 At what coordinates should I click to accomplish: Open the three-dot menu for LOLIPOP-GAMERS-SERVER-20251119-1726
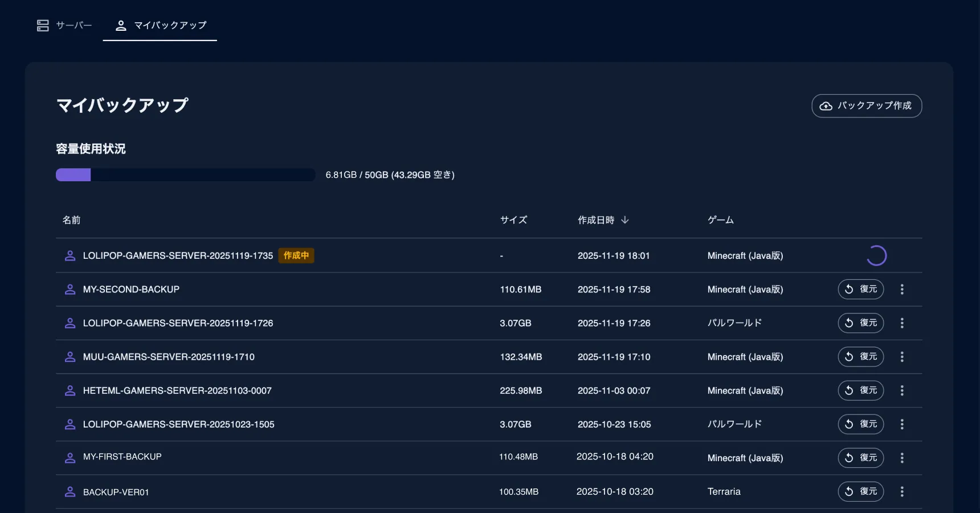902,323
